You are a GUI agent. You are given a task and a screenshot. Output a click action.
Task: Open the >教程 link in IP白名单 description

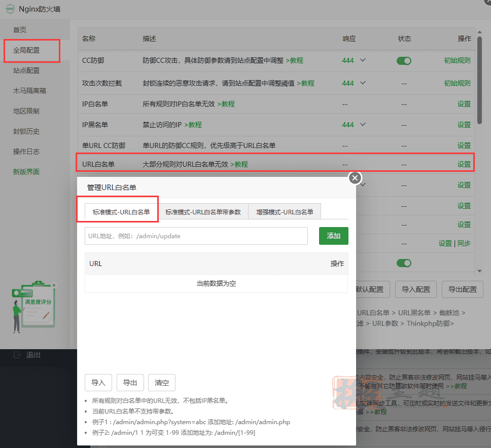(x=226, y=104)
